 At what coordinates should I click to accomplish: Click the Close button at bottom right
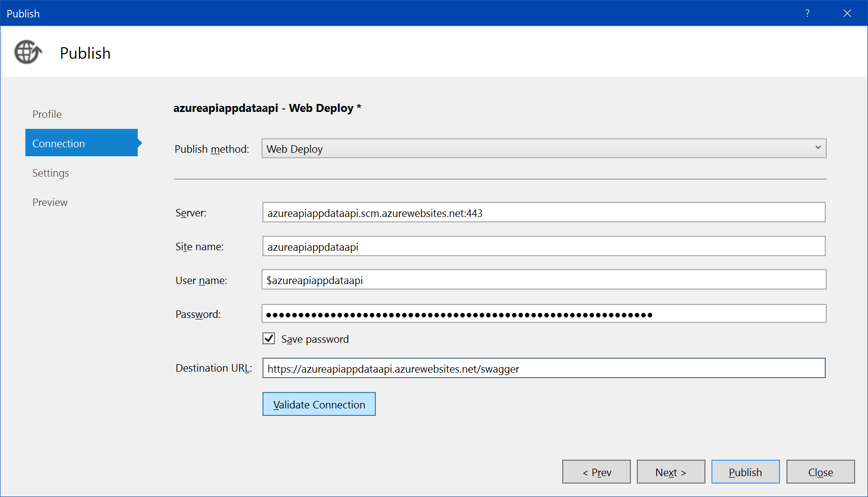(x=820, y=472)
